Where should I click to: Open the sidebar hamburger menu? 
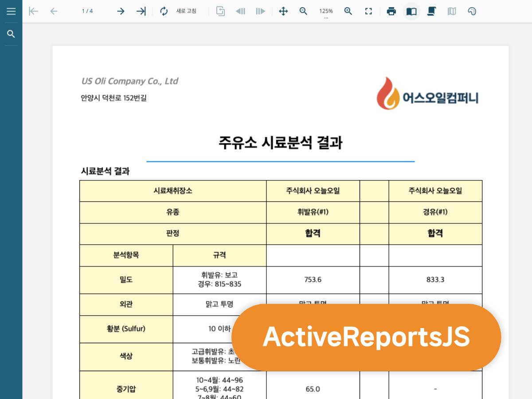tap(11, 11)
